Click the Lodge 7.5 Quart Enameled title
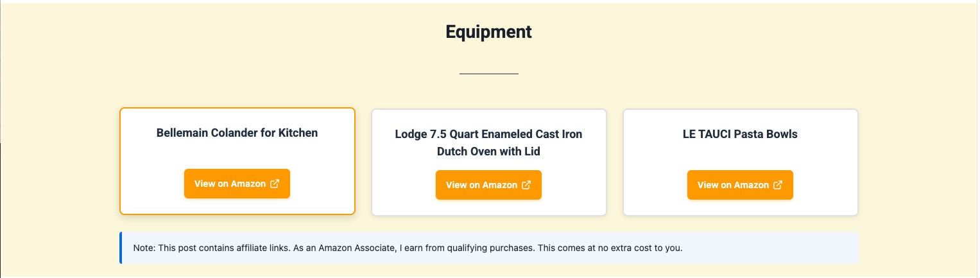Image resolution: width=980 pixels, height=278 pixels. point(488,134)
